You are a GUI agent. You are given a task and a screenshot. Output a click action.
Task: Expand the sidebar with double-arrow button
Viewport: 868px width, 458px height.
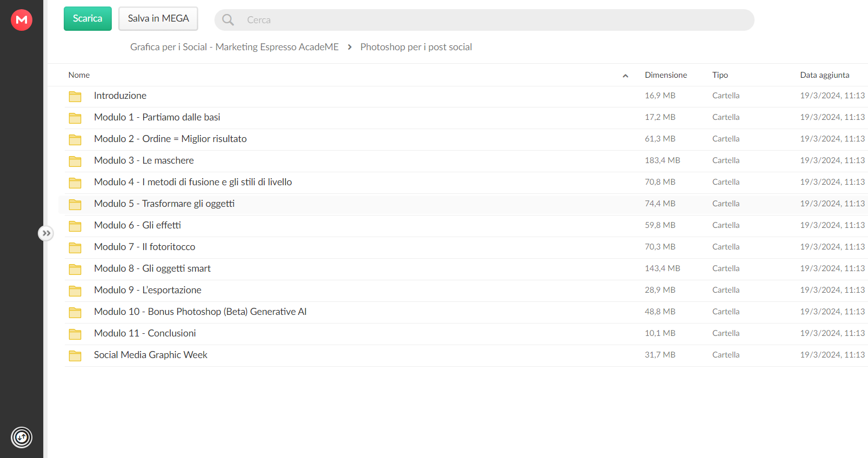tap(46, 233)
